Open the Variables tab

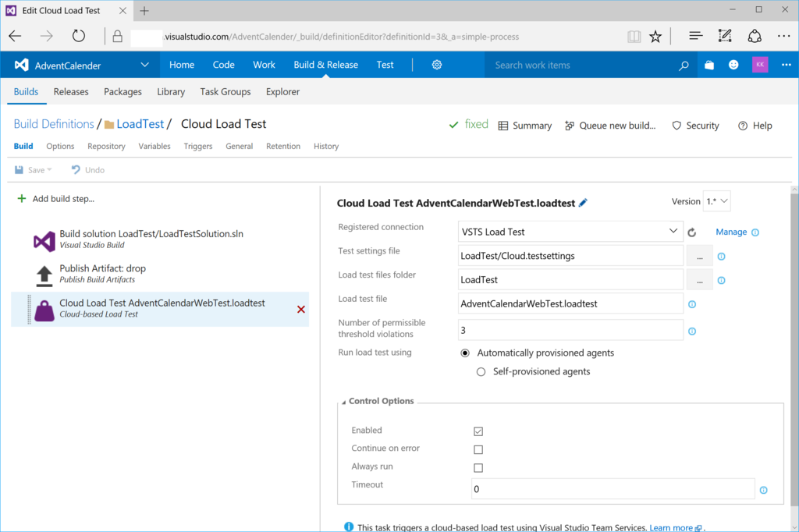154,146
